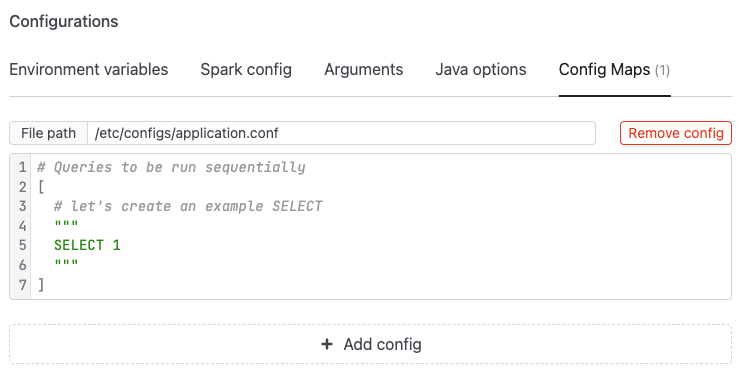The height and width of the screenshot is (375, 745).
Task: Click line number 7 in the gutter
Action: (22, 285)
